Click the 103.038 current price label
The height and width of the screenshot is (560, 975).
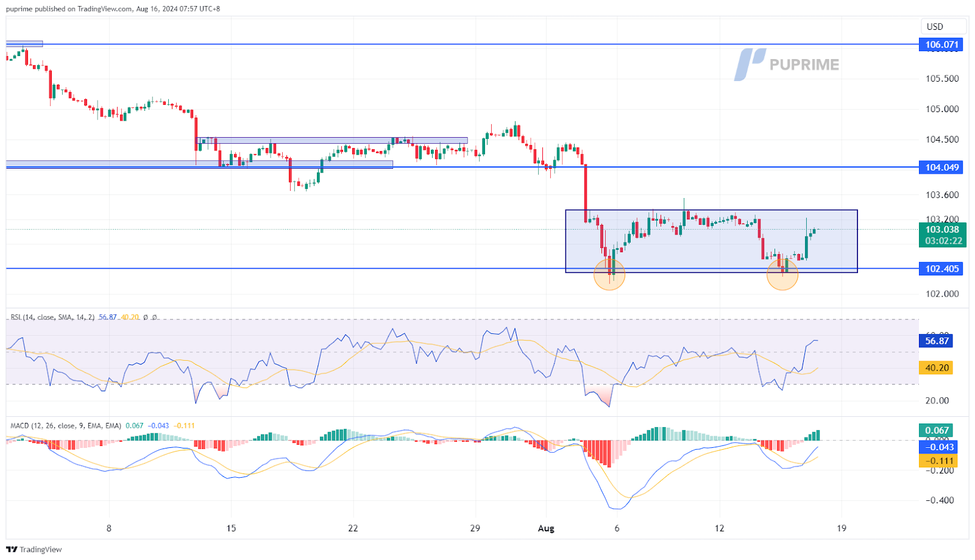click(x=941, y=230)
